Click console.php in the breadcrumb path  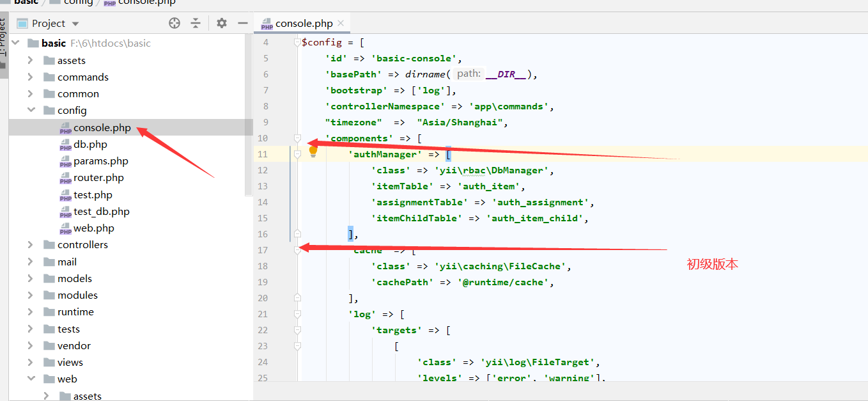click(147, 3)
